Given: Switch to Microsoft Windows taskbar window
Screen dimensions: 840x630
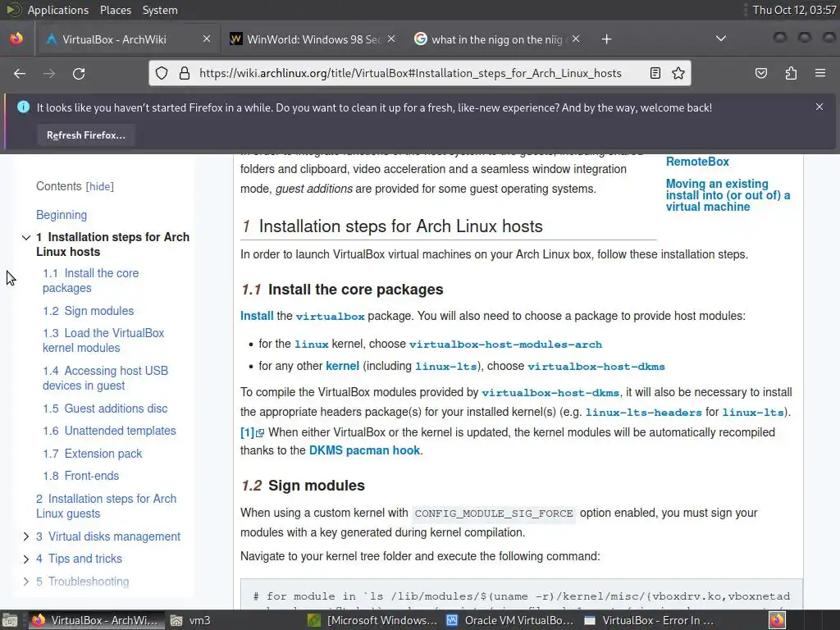Looking at the screenshot, I should (x=373, y=620).
